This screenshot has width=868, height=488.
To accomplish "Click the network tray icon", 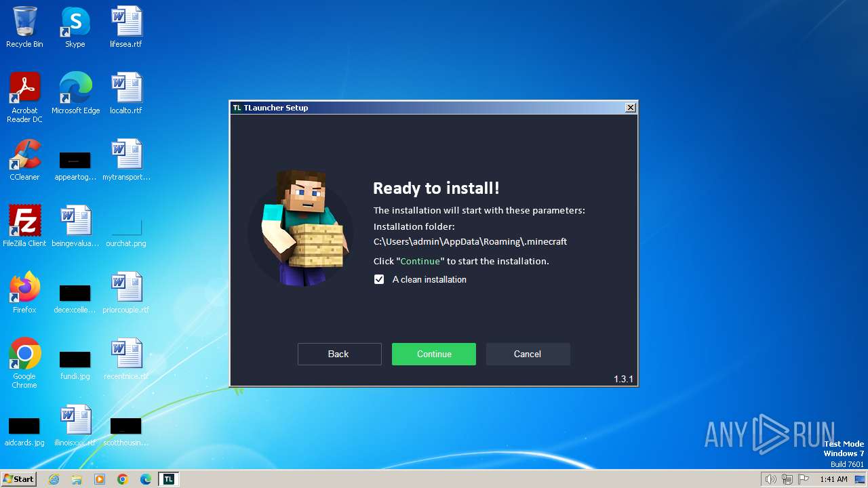I will [787, 479].
